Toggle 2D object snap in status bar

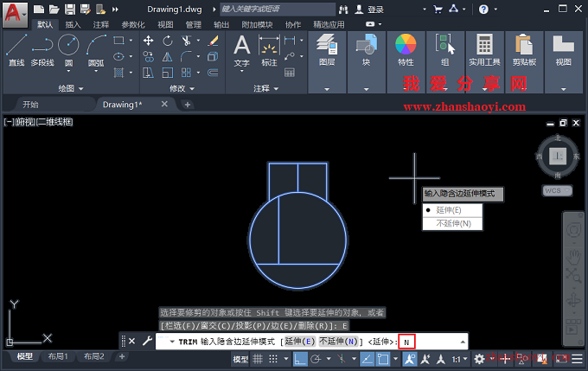383,360
